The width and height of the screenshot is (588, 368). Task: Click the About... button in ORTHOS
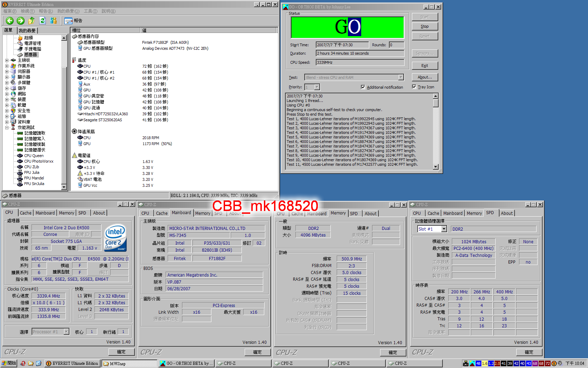(425, 77)
